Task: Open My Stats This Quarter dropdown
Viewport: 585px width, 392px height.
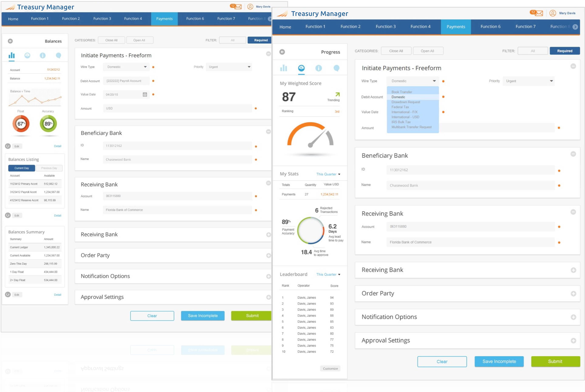Action: [328, 174]
